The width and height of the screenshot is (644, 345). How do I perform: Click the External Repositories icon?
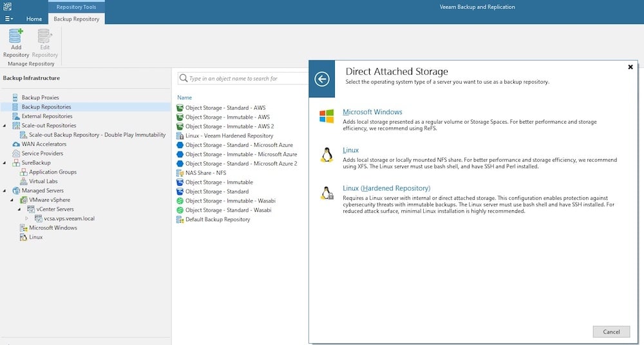16,116
